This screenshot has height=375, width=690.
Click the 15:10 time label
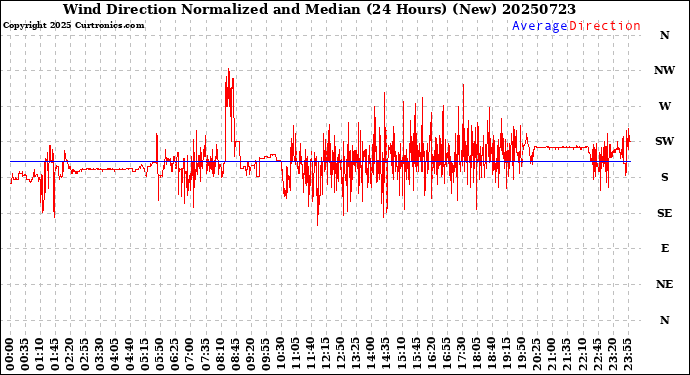point(401,354)
